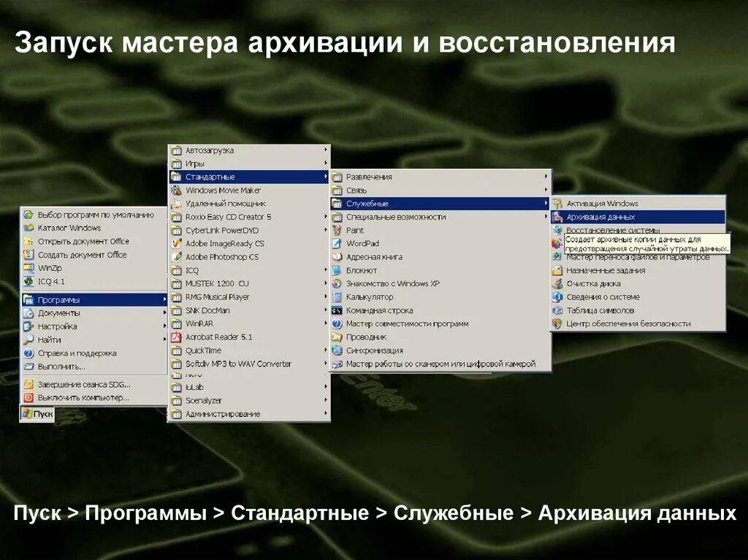Open MUSTEK 1200 CU folder entry

[249, 284]
